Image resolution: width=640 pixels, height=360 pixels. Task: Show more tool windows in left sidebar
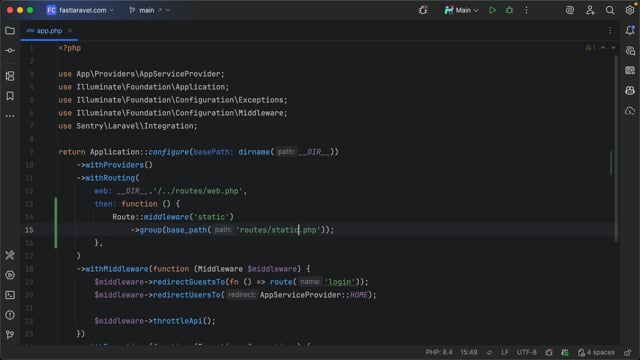pyautogui.click(x=10, y=116)
